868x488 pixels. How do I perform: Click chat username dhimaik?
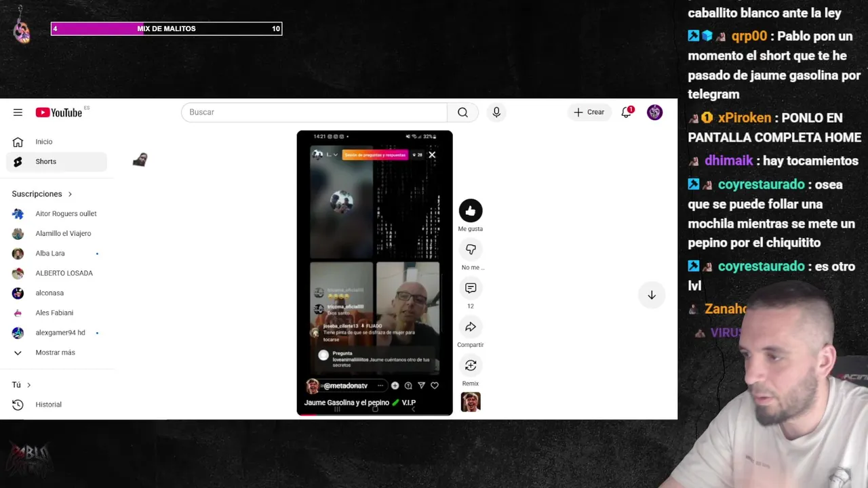[728, 161]
